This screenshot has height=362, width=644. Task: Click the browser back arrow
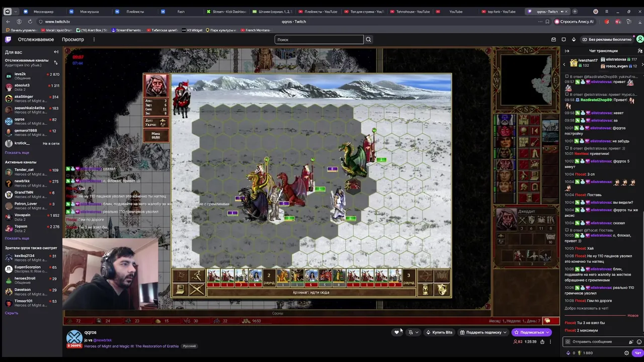coord(8,22)
